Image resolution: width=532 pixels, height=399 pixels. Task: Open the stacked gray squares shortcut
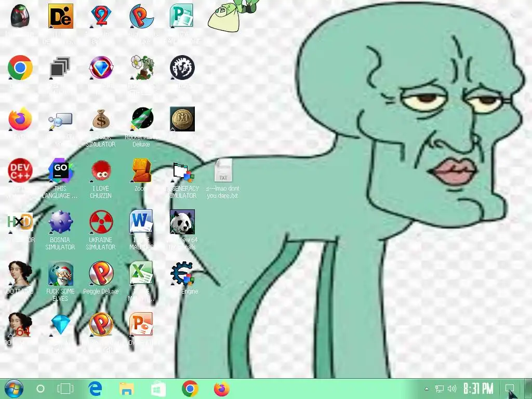tap(60, 68)
